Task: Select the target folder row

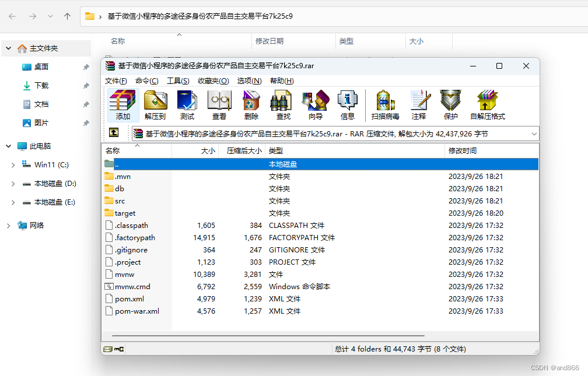Action: pyautogui.click(x=321, y=213)
